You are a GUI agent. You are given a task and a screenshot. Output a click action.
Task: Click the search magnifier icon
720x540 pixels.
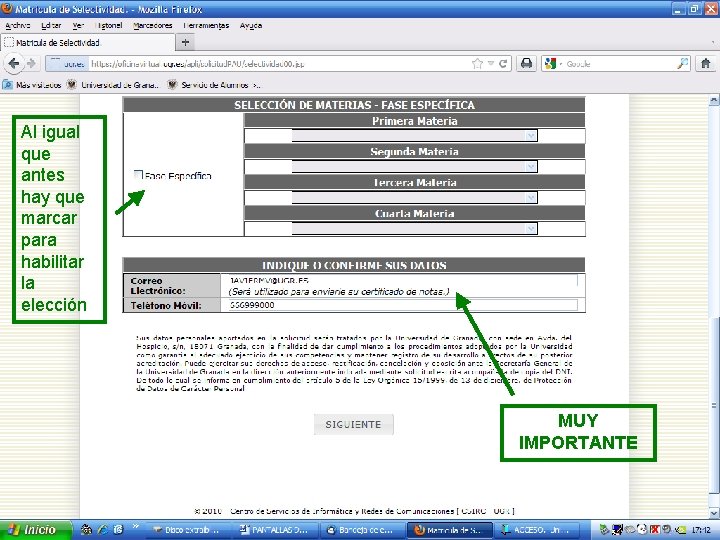pos(683,64)
